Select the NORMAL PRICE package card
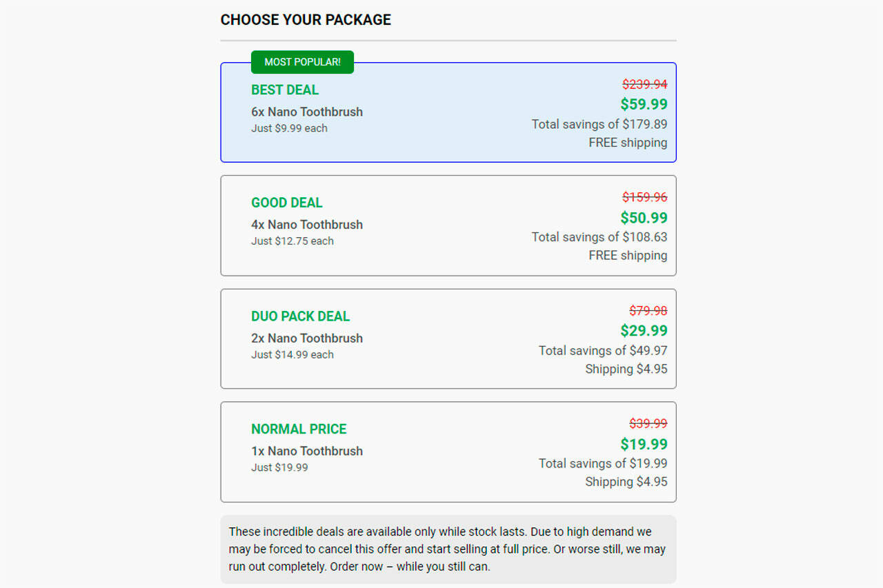Viewport: 883px width, 588px height. pos(448,452)
